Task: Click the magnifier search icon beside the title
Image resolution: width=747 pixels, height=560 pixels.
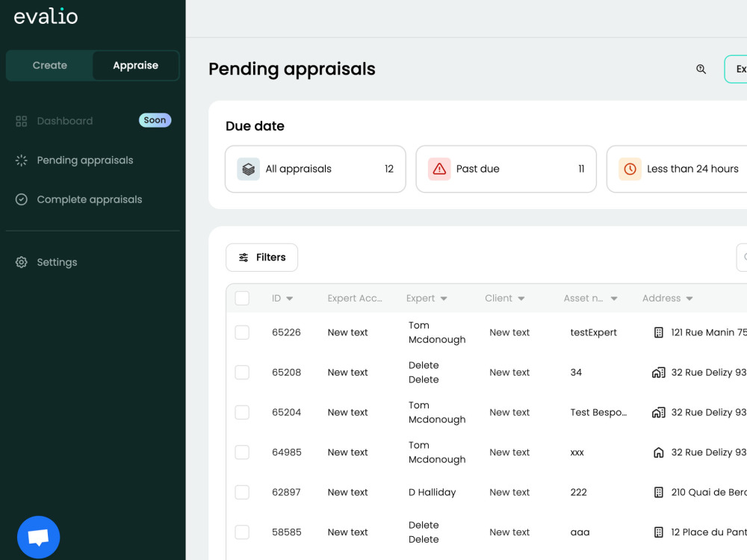Action: tap(701, 69)
